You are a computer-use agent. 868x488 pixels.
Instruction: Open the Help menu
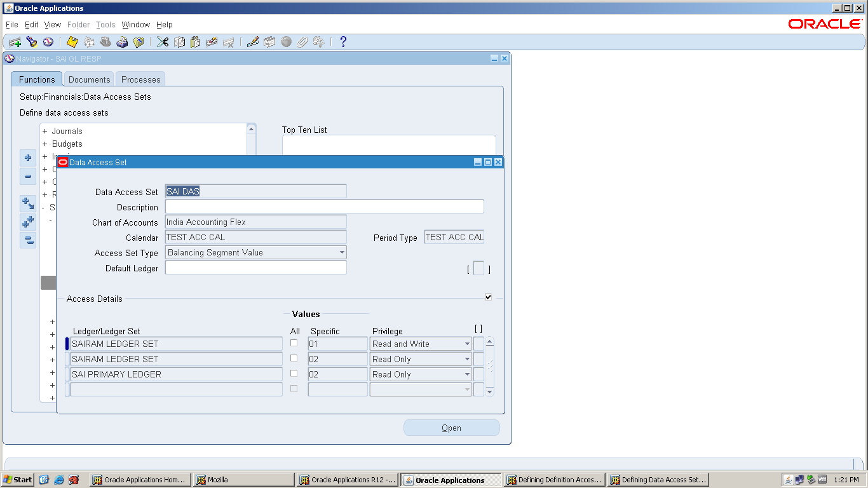(x=165, y=25)
